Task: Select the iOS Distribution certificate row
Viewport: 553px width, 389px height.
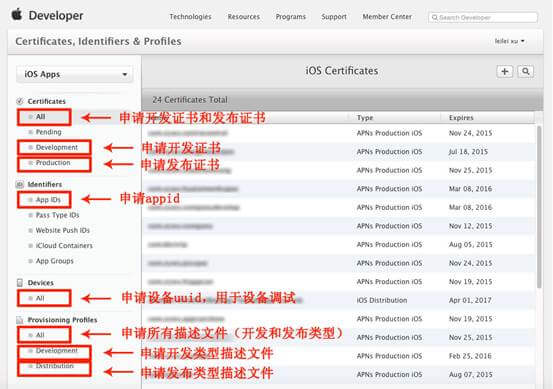Action: pos(339,300)
